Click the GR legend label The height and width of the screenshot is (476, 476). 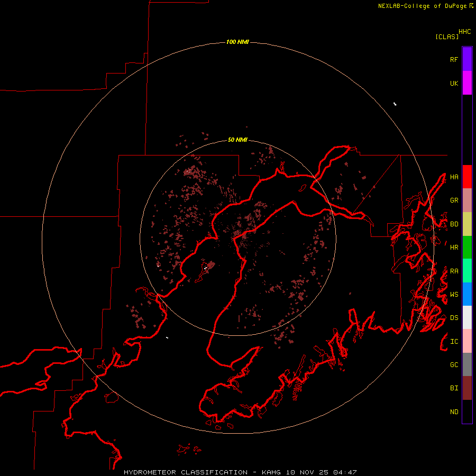coord(454,200)
